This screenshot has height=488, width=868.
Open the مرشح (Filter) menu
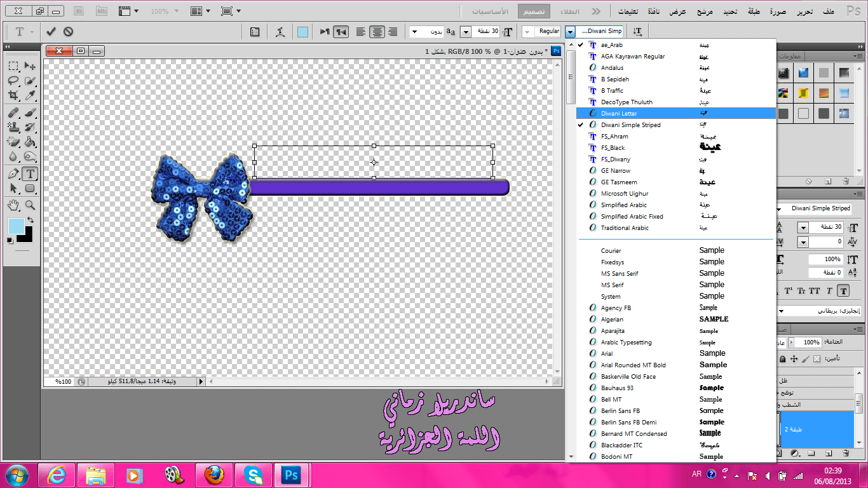(x=705, y=11)
